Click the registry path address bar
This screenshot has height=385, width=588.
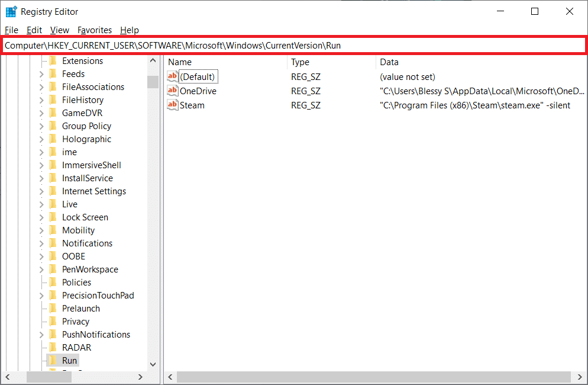[294, 46]
